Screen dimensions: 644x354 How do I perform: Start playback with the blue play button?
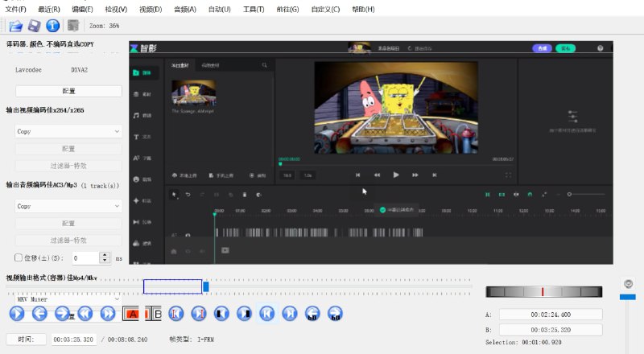click(17, 314)
